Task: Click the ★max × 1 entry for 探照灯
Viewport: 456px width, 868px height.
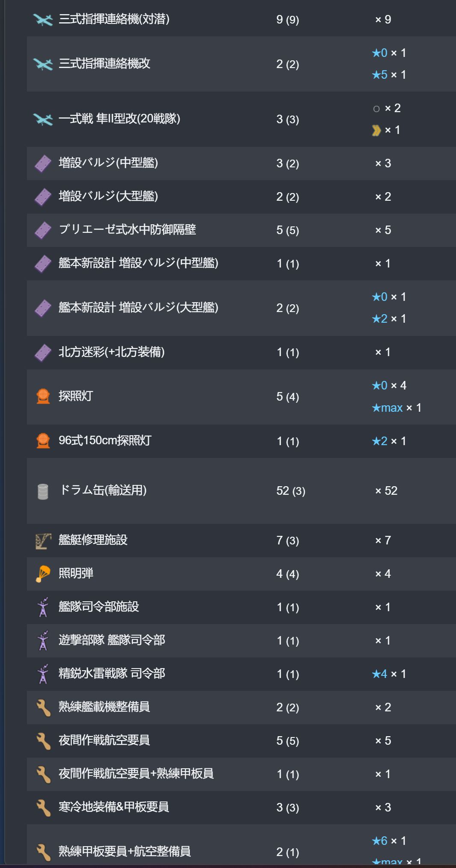Action: tap(397, 408)
